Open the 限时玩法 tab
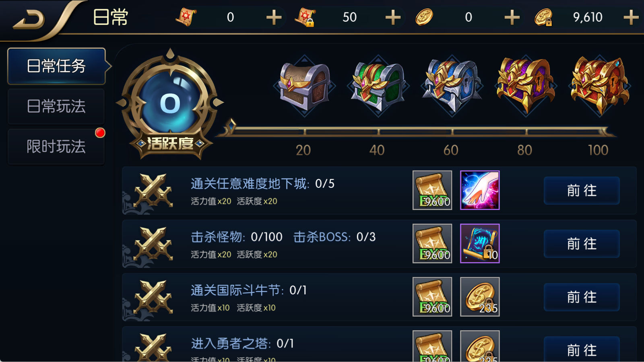The height and width of the screenshot is (362, 644). (x=56, y=146)
